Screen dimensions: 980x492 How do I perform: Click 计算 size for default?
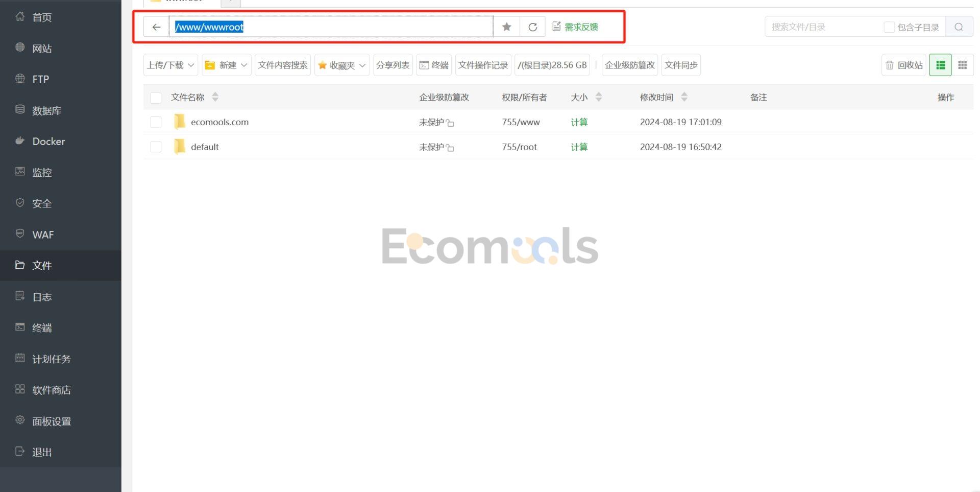pos(579,147)
